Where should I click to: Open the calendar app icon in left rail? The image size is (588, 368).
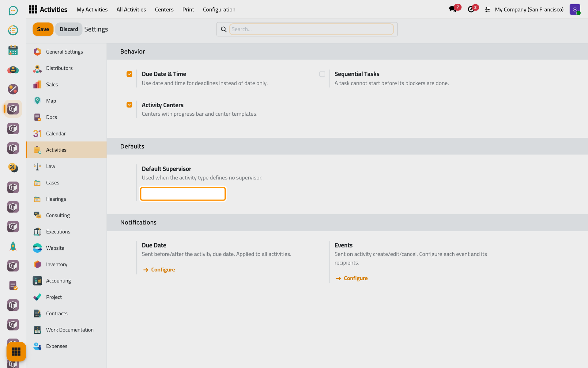click(x=13, y=50)
